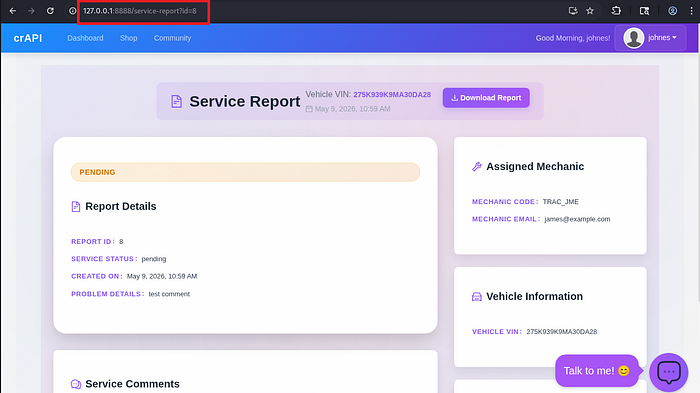Click the Vehicle Information car icon
Screen dimensions: 700x393
click(x=477, y=297)
